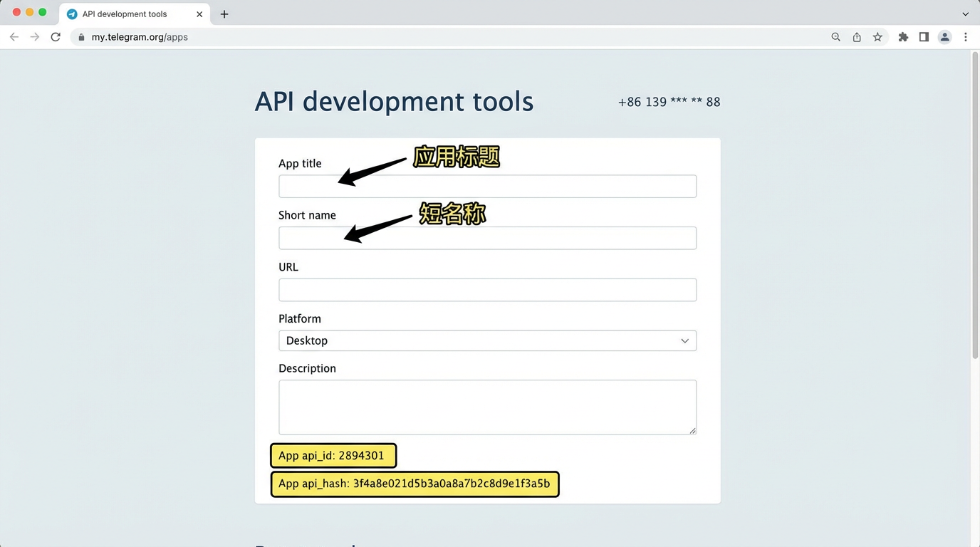Open the zoom search icon in the toolbar

tap(835, 36)
